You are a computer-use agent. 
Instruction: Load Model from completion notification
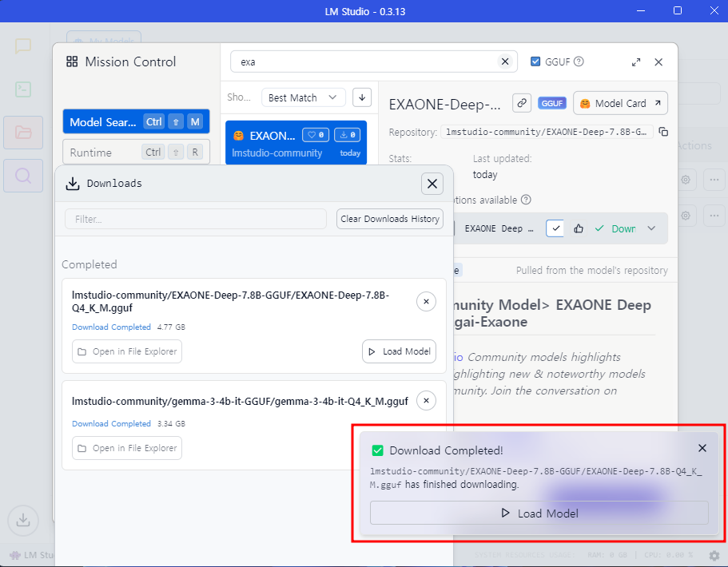pyautogui.click(x=539, y=513)
